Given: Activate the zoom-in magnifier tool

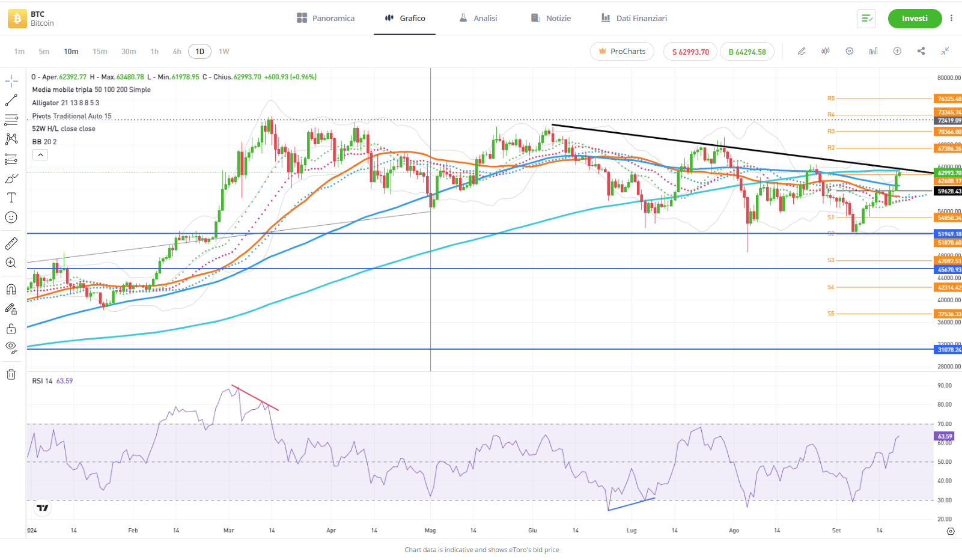Looking at the screenshot, I should pyautogui.click(x=11, y=263).
